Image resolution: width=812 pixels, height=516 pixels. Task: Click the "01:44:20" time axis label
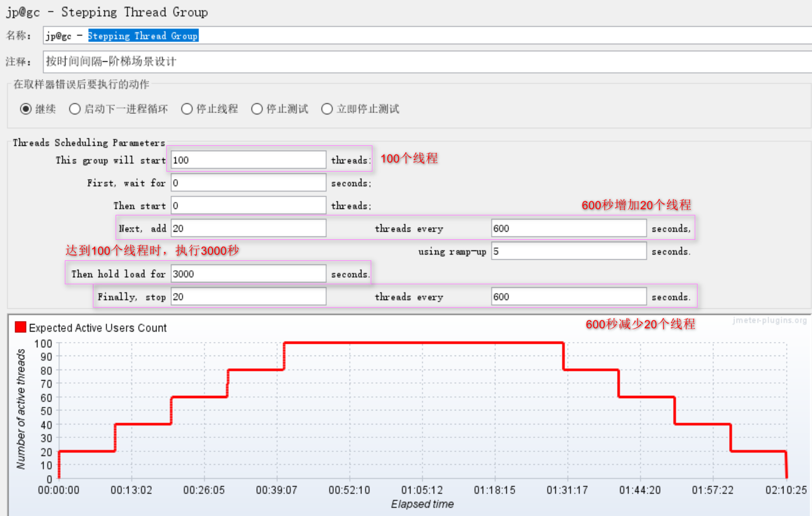640,490
